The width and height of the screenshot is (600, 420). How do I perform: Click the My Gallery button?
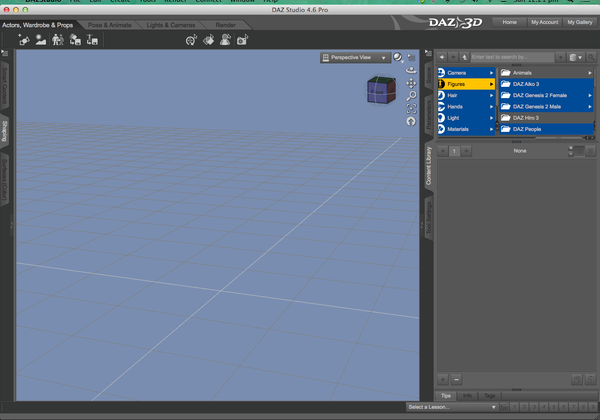[x=580, y=22]
